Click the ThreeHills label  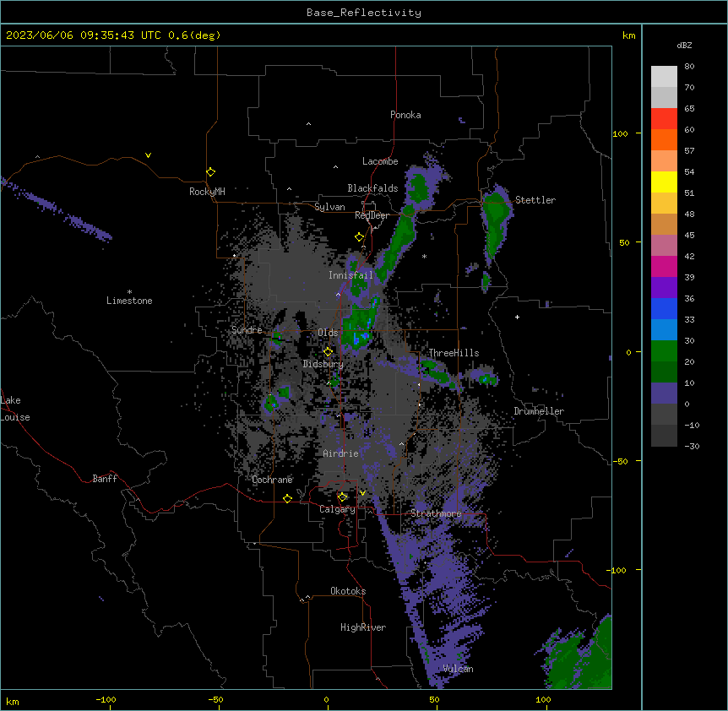(454, 353)
